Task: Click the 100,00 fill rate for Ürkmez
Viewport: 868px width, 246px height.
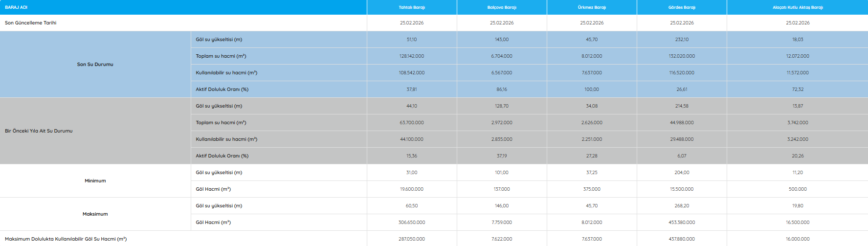Action: coord(592,89)
